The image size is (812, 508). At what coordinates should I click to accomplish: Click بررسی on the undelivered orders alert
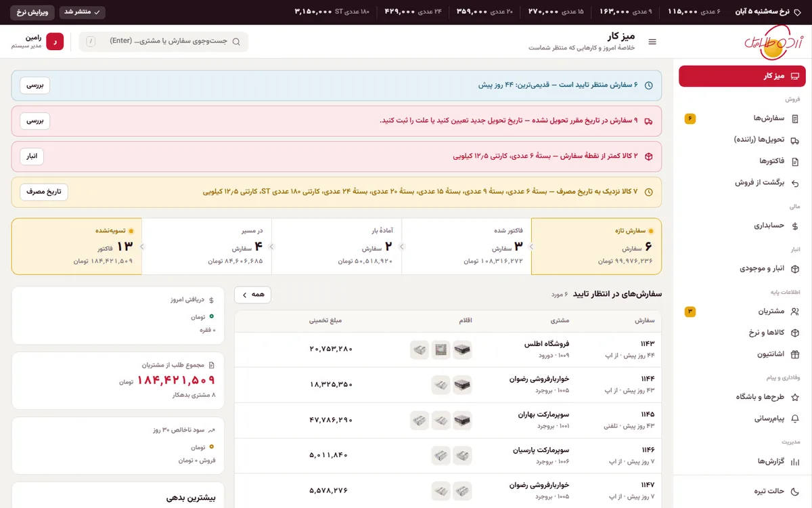(x=35, y=121)
